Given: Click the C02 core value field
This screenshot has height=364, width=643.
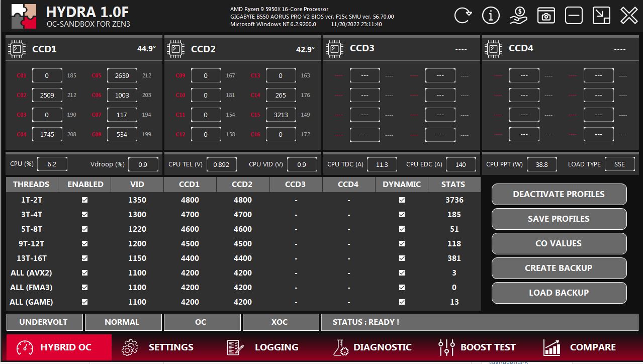Looking at the screenshot, I should [x=47, y=95].
